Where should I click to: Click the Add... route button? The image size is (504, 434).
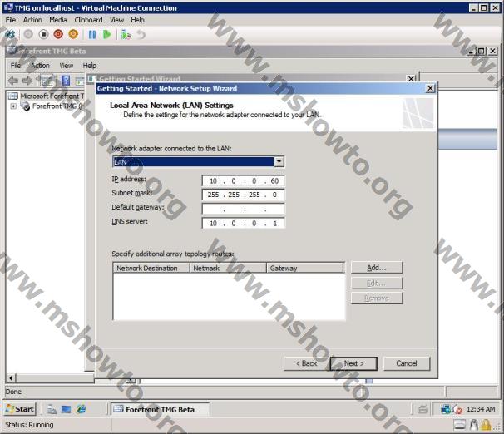pos(377,268)
